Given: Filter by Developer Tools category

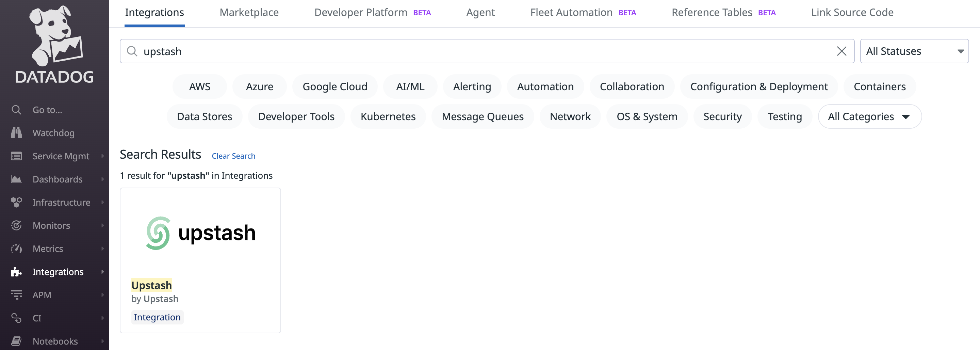Looking at the screenshot, I should click(296, 116).
